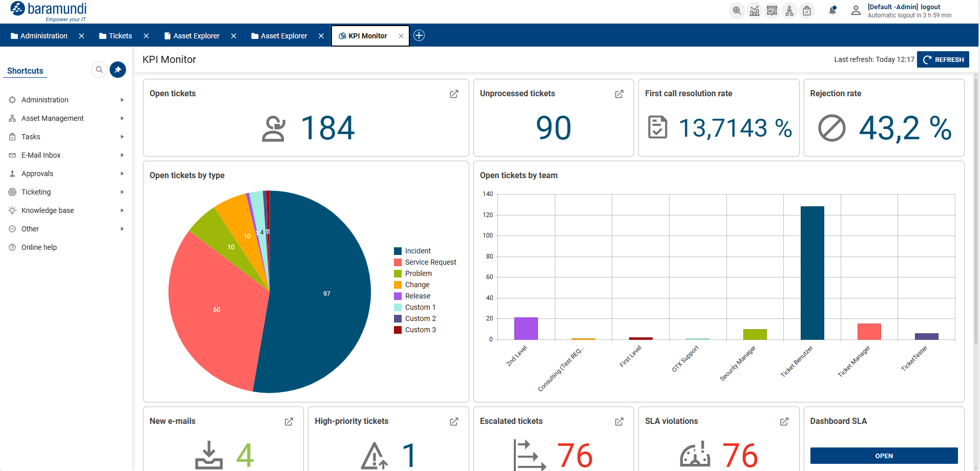Toggle the Incident legend entry in pie chart
Image resolution: width=980 pixels, height=471 pixels.
pos(413,250)
